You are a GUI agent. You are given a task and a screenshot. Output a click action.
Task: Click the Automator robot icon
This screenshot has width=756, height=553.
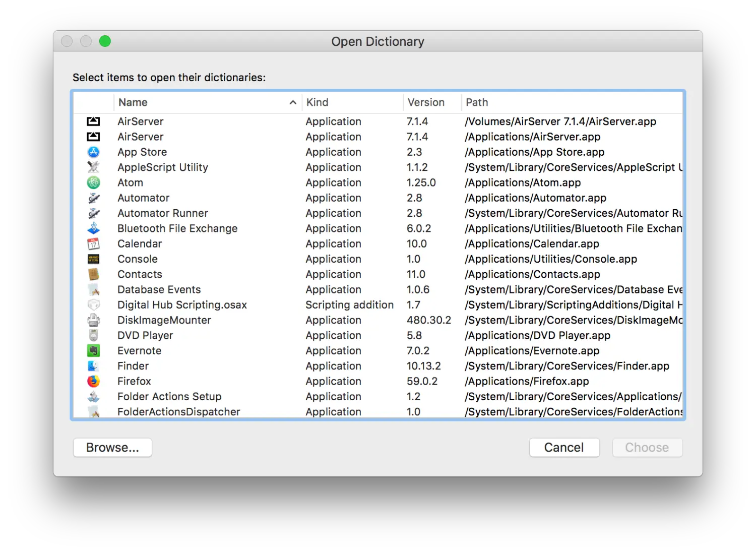coord(93,198)
